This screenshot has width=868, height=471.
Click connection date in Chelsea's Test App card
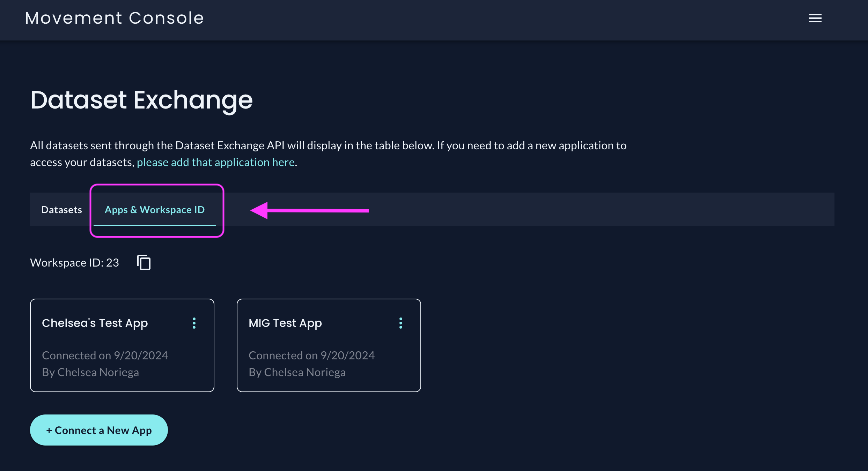tap(105, 355)
